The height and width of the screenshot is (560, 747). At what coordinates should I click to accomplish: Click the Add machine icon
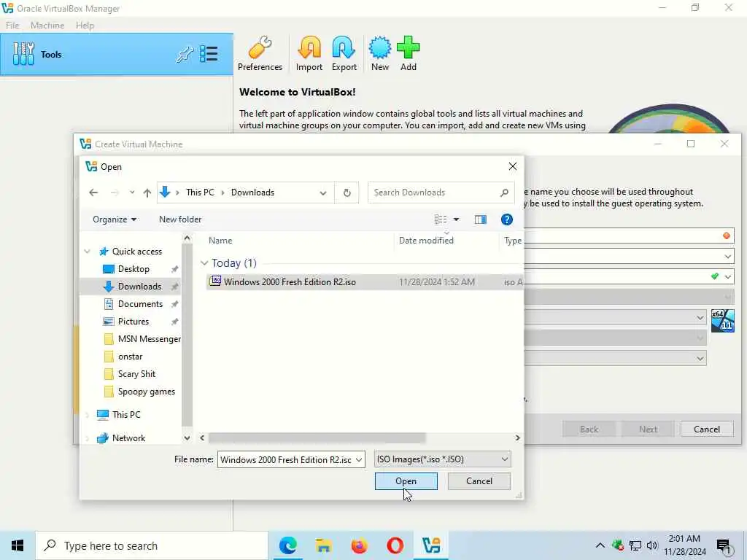click(x=409, y=53)
